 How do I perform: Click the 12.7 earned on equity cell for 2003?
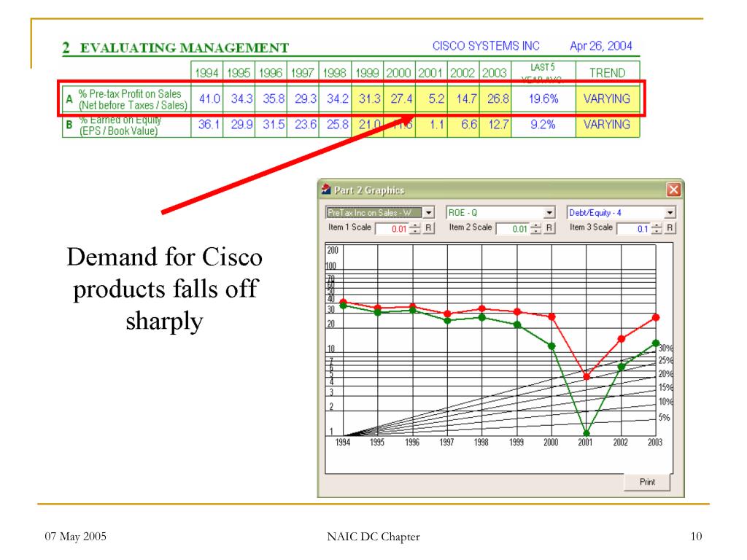(495, 125)
